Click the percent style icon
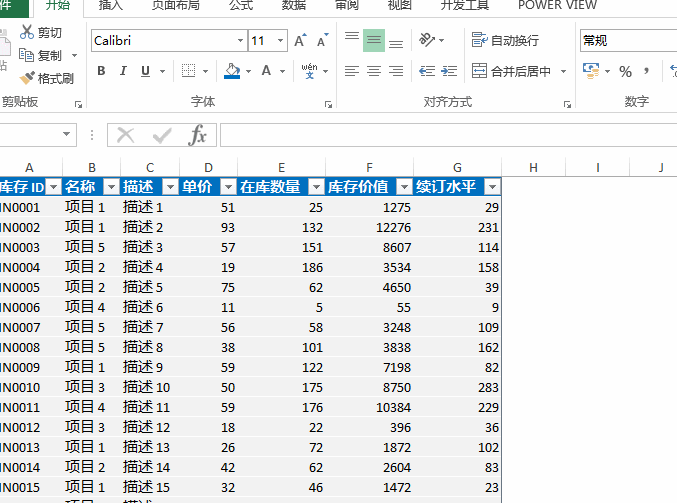The height and width of the screenshot is (503, 677). (x=625, y=72)
